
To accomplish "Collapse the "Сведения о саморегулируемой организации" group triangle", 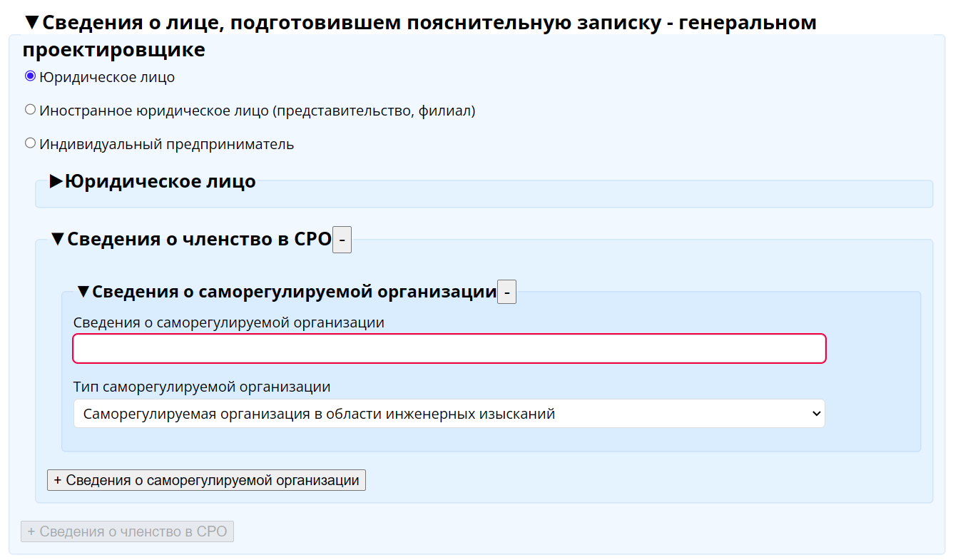I will pyautogui.click(x=83, y=292).
